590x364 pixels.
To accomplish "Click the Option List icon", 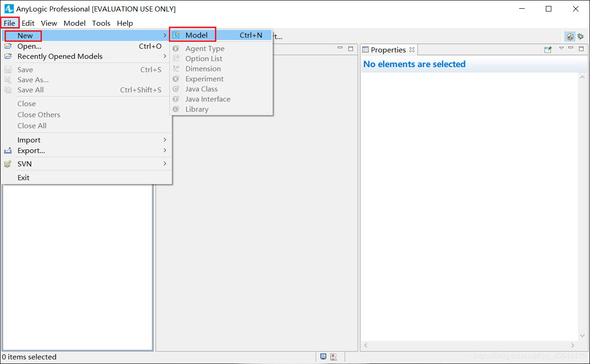I will pos(176,58).
